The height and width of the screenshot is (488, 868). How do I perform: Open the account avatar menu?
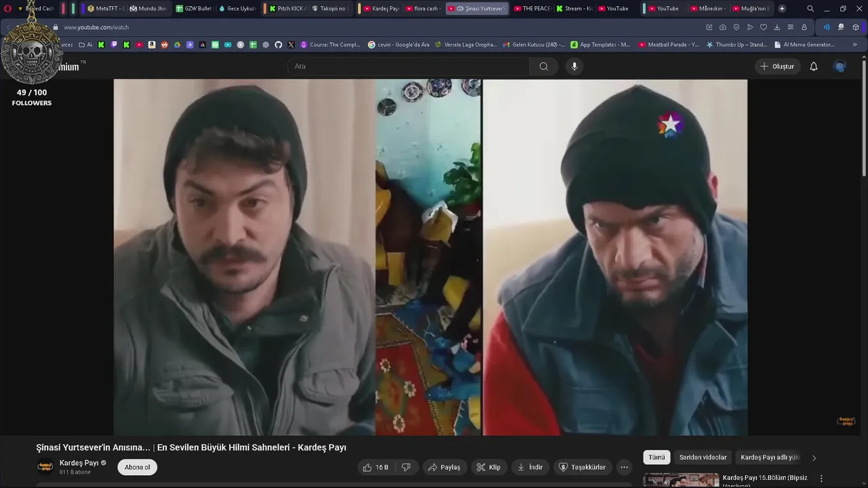840,66
